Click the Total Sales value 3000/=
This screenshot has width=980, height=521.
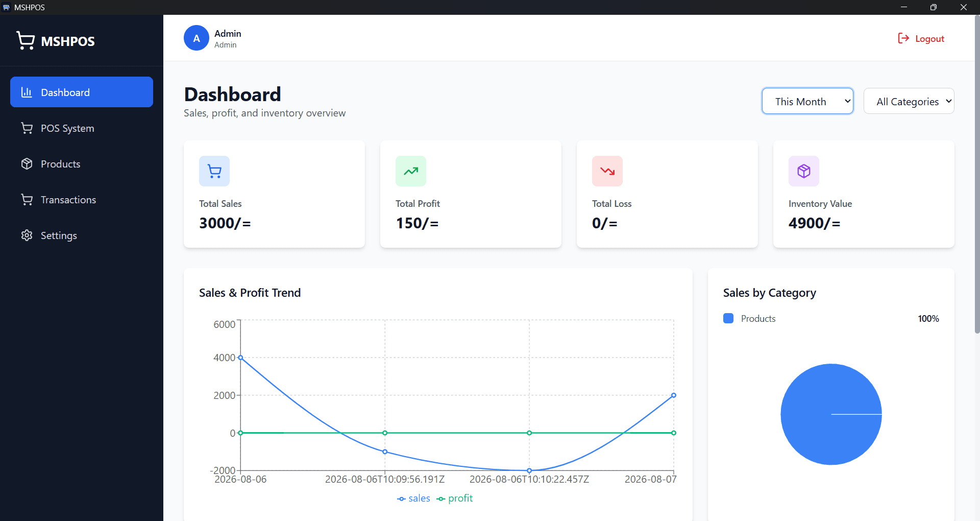[225, 223]
